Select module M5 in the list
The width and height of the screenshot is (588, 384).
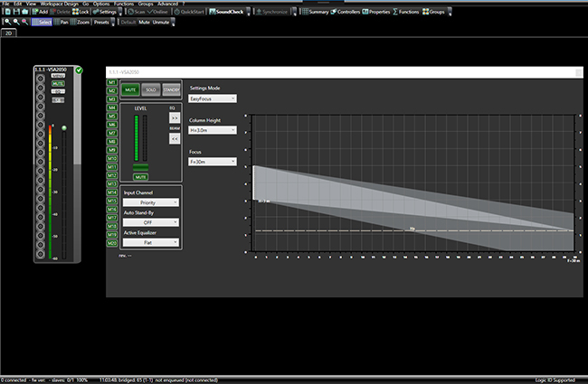tap(113, 117)
